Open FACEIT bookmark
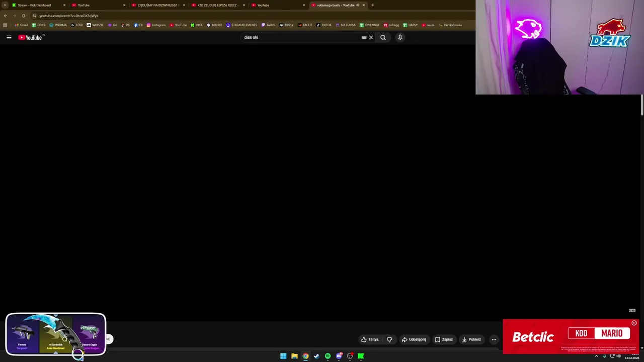The height and width of the screenshot is (362, 644). (x=305, y=25)
